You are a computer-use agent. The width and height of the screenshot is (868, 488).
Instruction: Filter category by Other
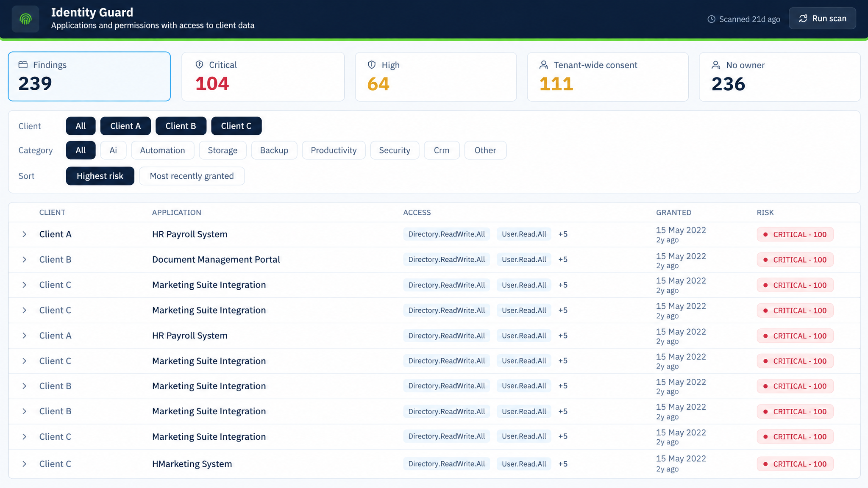485,150
